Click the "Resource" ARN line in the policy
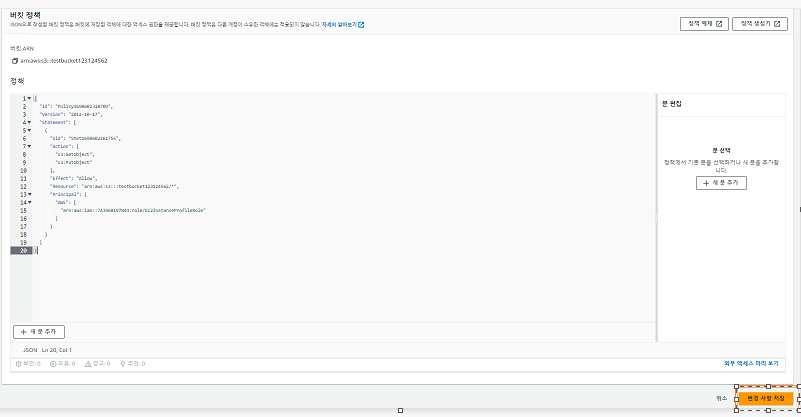 pos(114,187)
